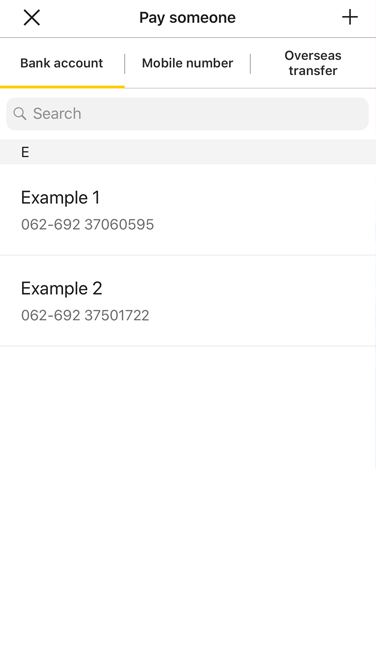Click empty area below the payee list

pyautogui.click(x=188, y=497)
